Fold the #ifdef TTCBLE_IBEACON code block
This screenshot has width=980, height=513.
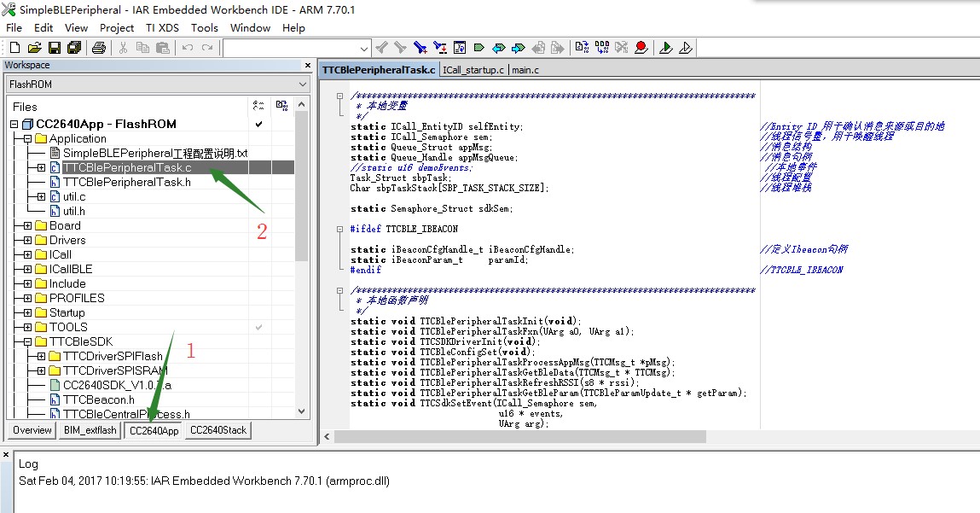tap(340, 229)
